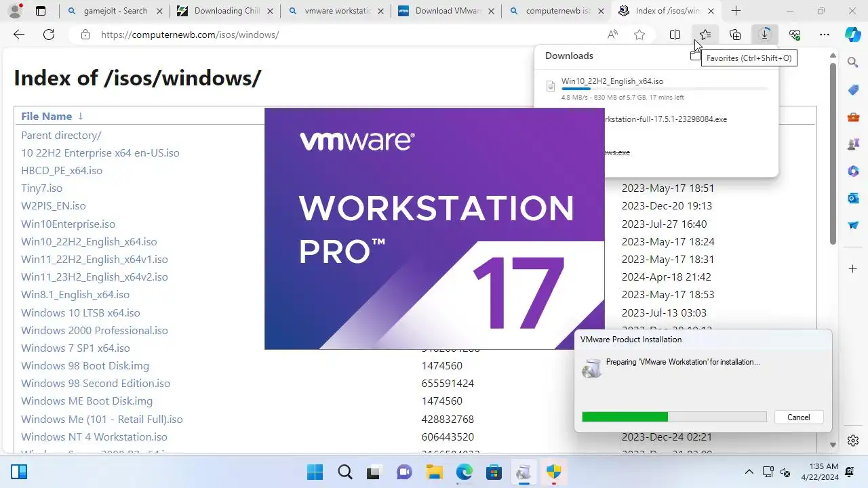
Task: Show hidden tray icons chevron
Action: click(x=749, y=472)
